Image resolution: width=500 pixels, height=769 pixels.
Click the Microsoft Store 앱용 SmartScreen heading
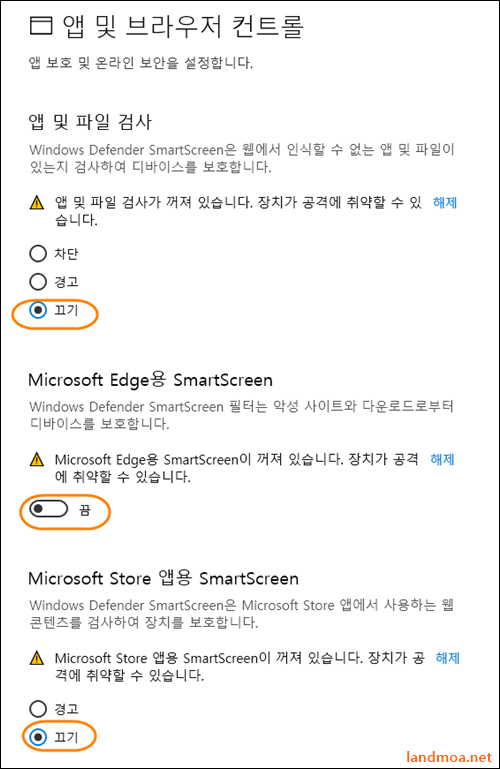[x=163, y=579]
